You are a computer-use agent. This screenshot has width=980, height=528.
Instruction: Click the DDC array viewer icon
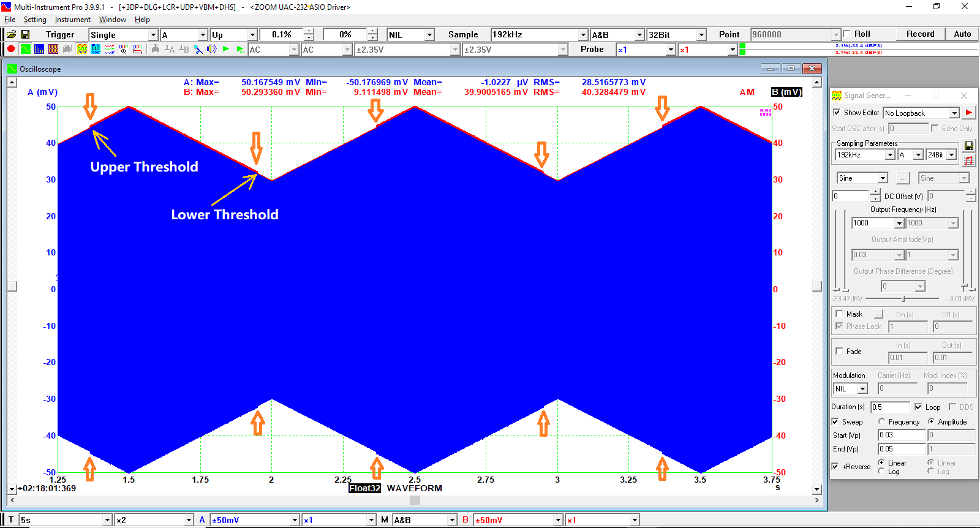click(x=138, y=49)
